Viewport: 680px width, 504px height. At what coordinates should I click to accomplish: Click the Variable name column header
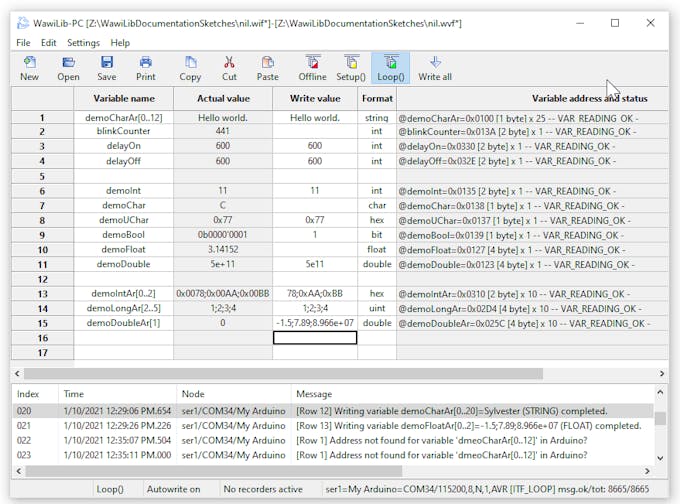123,98
